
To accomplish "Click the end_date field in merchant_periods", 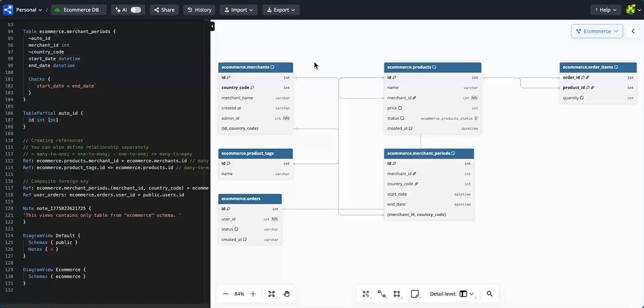I will [429, 204].
